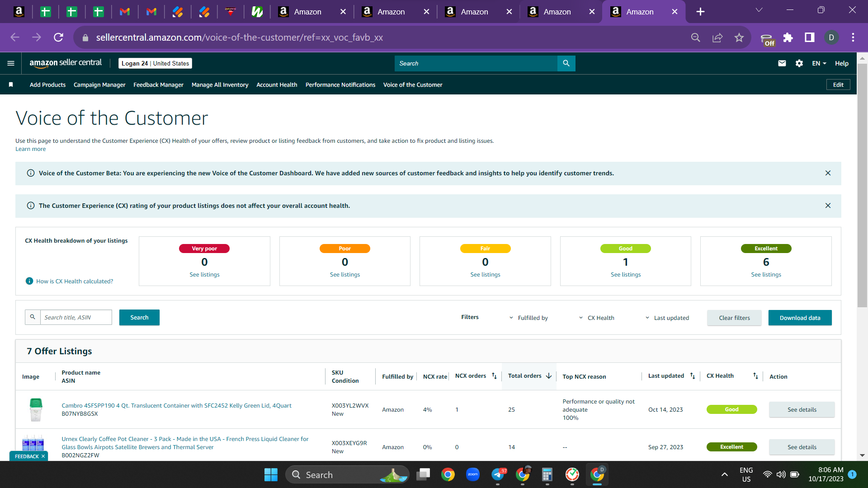
Task: Open the Cambro 4SFSPP190 product link
Action: pos(176,405)
